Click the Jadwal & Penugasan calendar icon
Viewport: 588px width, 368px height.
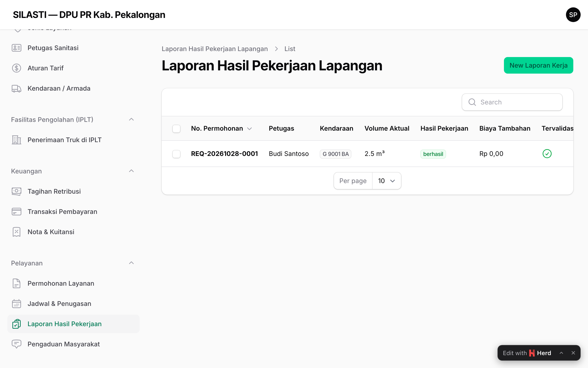click(17, 304)
